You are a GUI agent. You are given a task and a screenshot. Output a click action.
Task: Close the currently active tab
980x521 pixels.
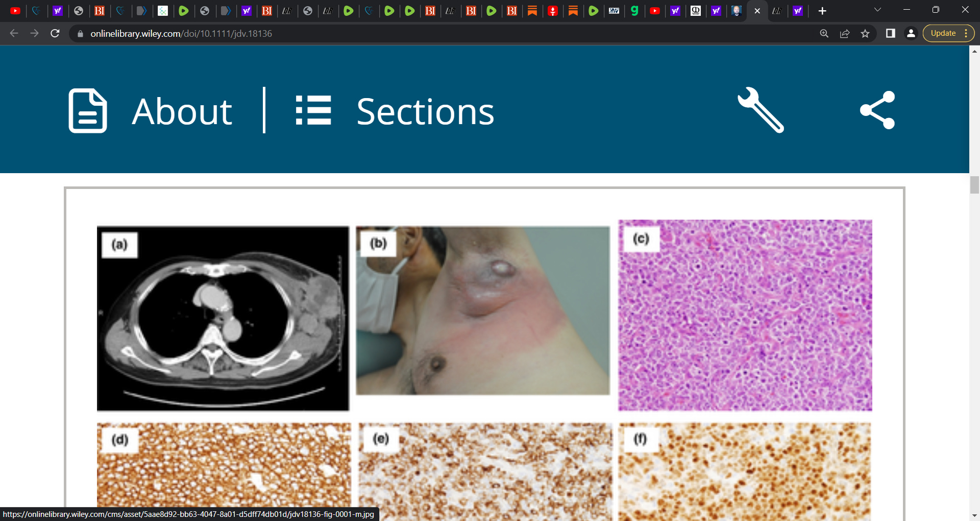(x=757, y=11)
